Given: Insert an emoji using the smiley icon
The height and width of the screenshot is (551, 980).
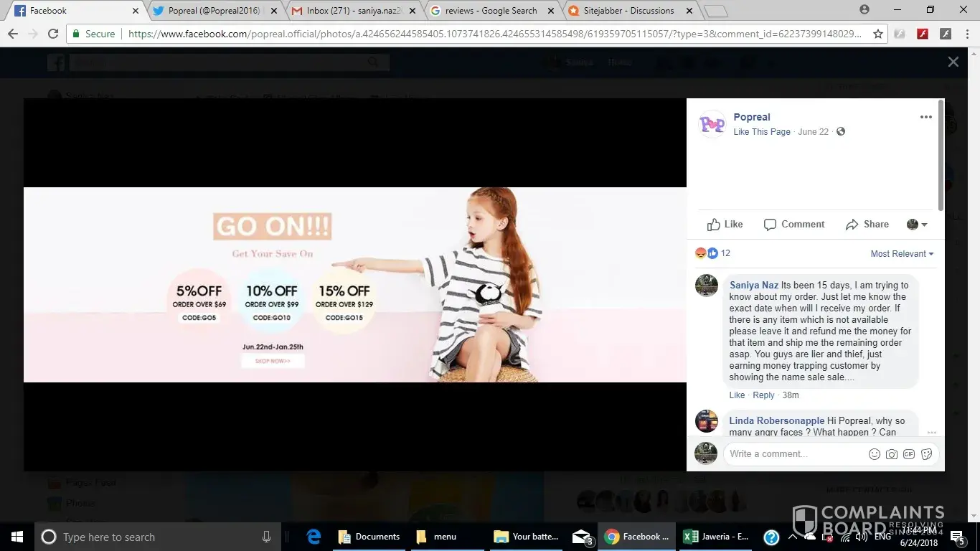Looking at the screenshot, I should (x=874, y=454).
